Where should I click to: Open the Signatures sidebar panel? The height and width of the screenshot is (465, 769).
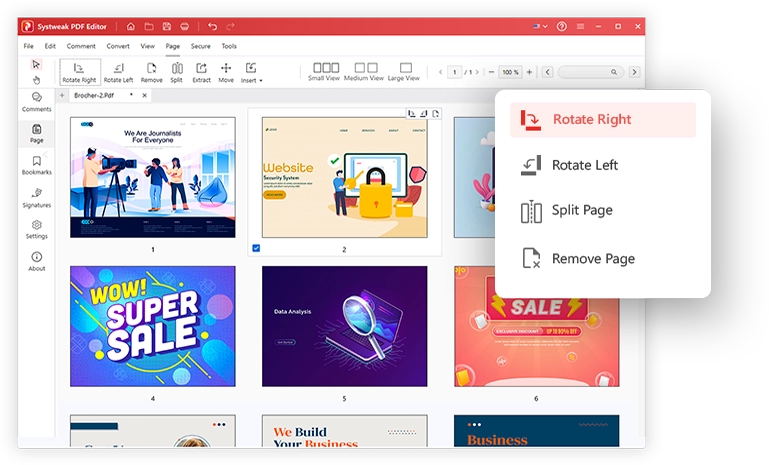point(37,197)
